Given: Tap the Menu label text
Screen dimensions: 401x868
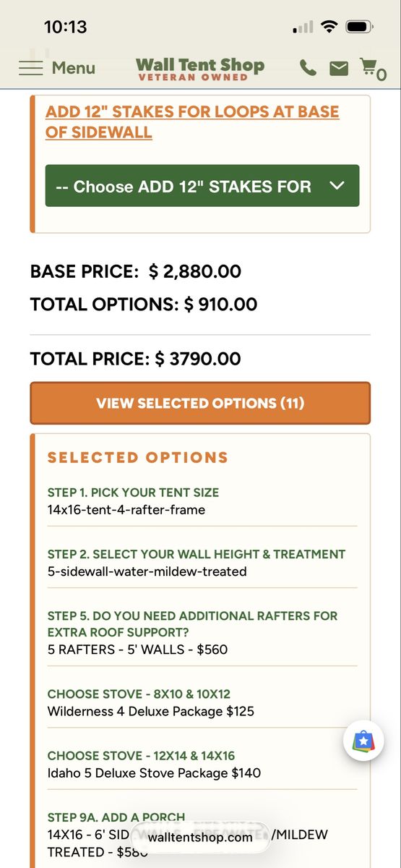Looking at the screenshot, I should click(73, 68).
